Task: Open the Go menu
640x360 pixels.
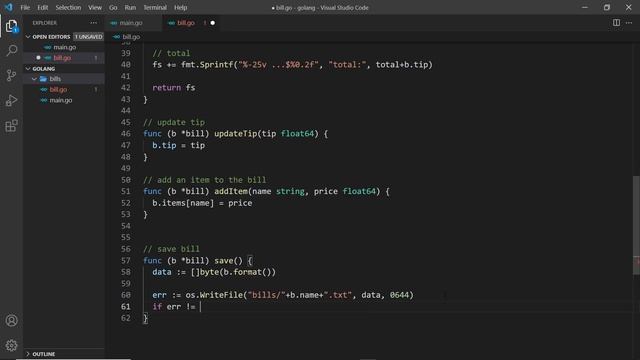Action: pyautogui.click(x=113, y=7)
